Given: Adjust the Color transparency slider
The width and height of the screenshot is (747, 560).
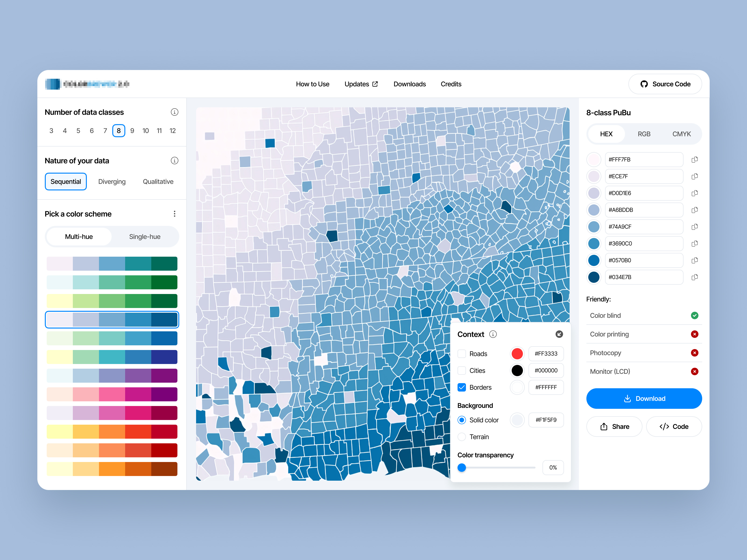Looking at the screenshot, I should (462, 468).
